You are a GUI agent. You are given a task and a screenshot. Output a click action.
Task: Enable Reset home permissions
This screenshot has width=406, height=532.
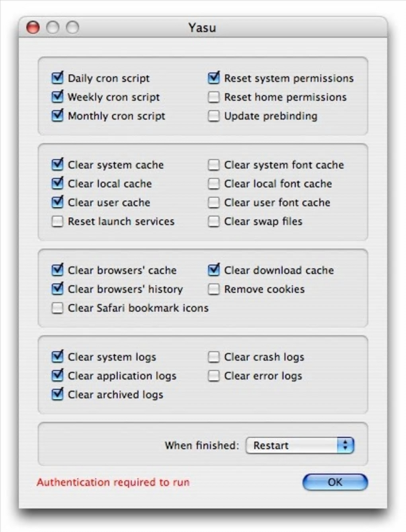tap(214, 97)
